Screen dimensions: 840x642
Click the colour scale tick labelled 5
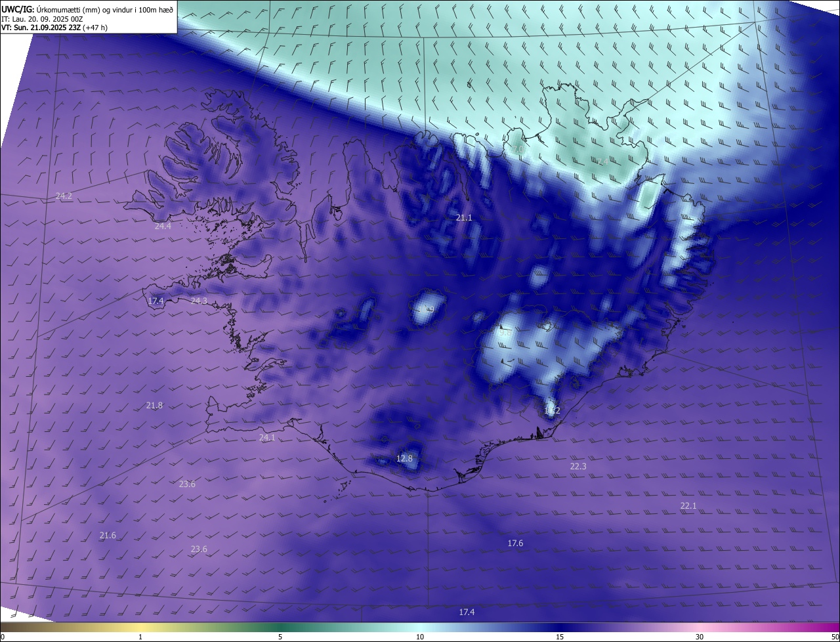pyautogui.click(x=280, y=637)
